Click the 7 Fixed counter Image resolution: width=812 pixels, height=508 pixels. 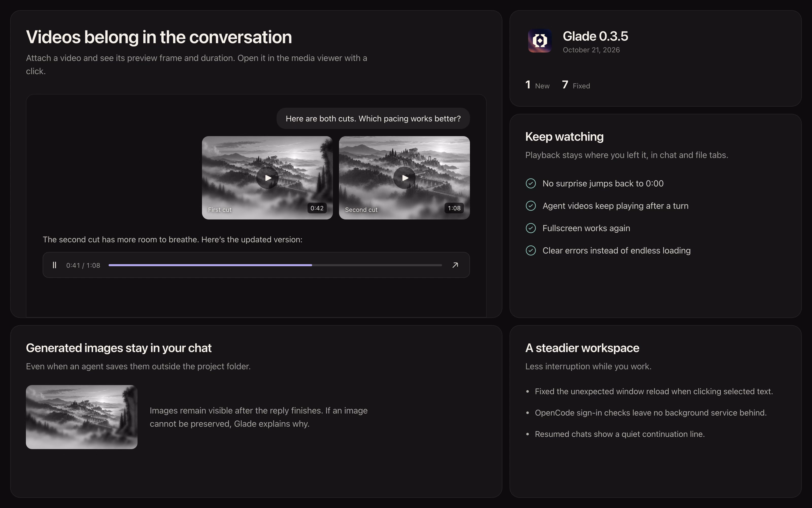[x=576, y=85]
